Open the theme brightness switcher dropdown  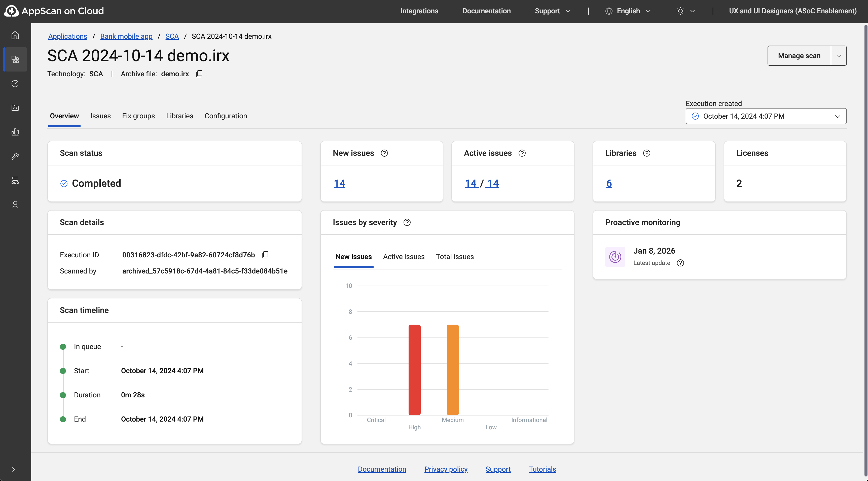pyautogui.click(x=685, y=11)
